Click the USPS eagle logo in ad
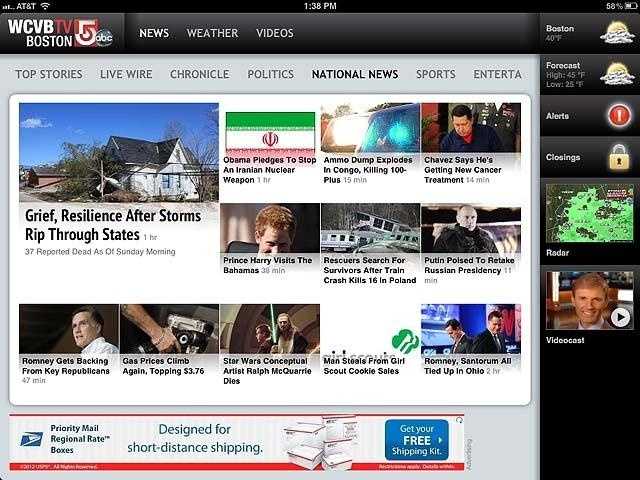 (32, 439)
